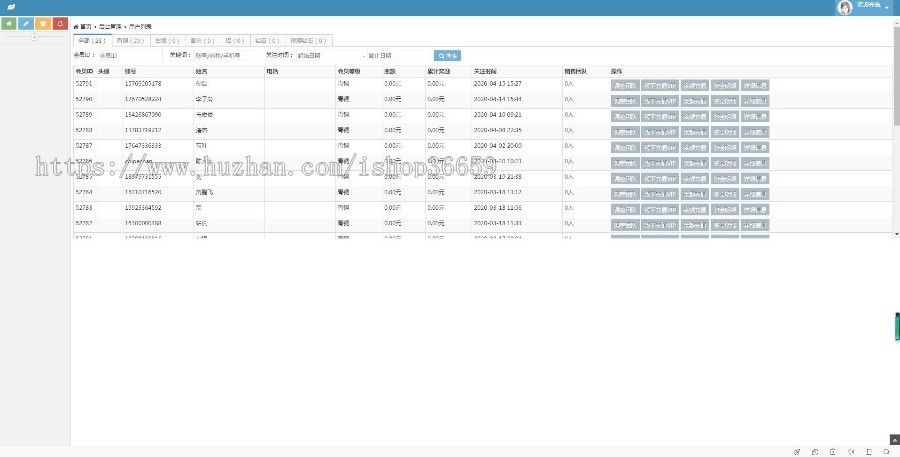Image resolution: width=900 pixels, height=457 pixels.
Task: Click the blue pencil shortcut button
Action: tap(26, 23)
